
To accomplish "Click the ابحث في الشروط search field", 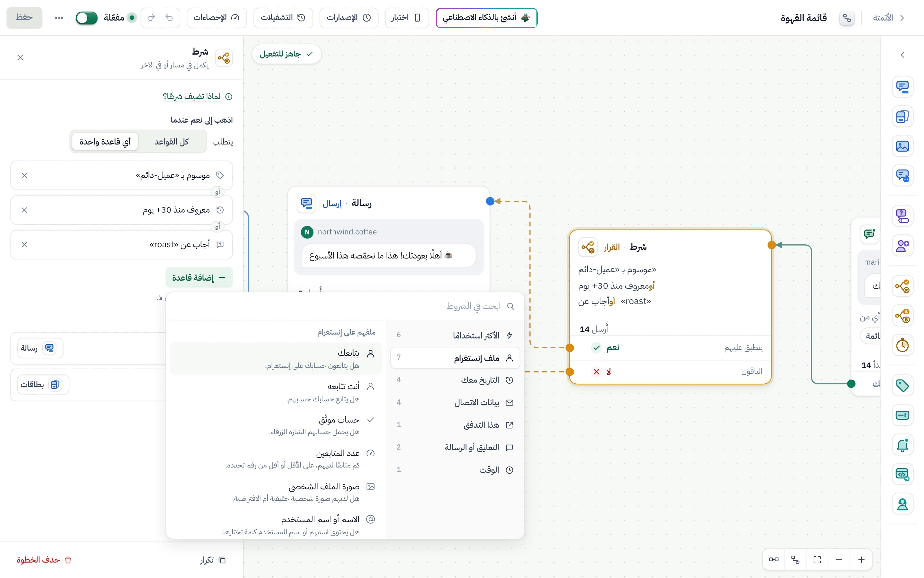I will pos(345,306).
